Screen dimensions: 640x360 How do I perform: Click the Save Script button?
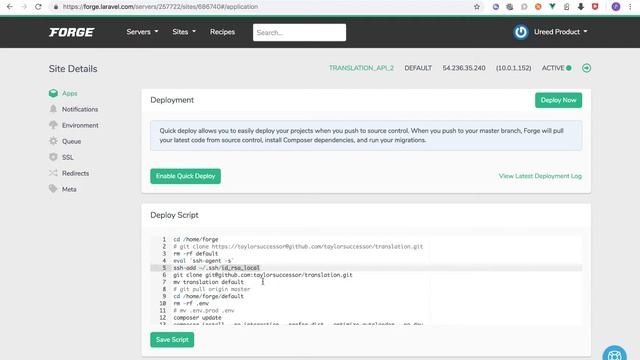[172, 340]
